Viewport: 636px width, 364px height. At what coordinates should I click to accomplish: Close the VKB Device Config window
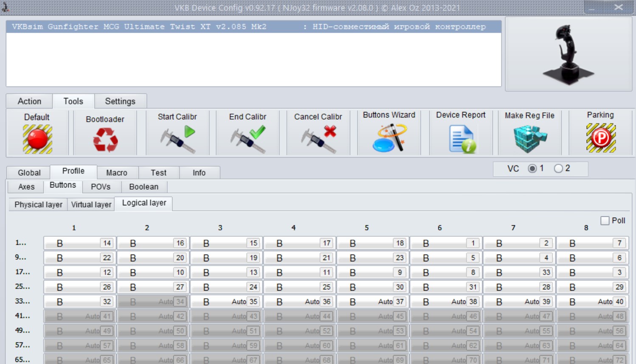[619, 7]
